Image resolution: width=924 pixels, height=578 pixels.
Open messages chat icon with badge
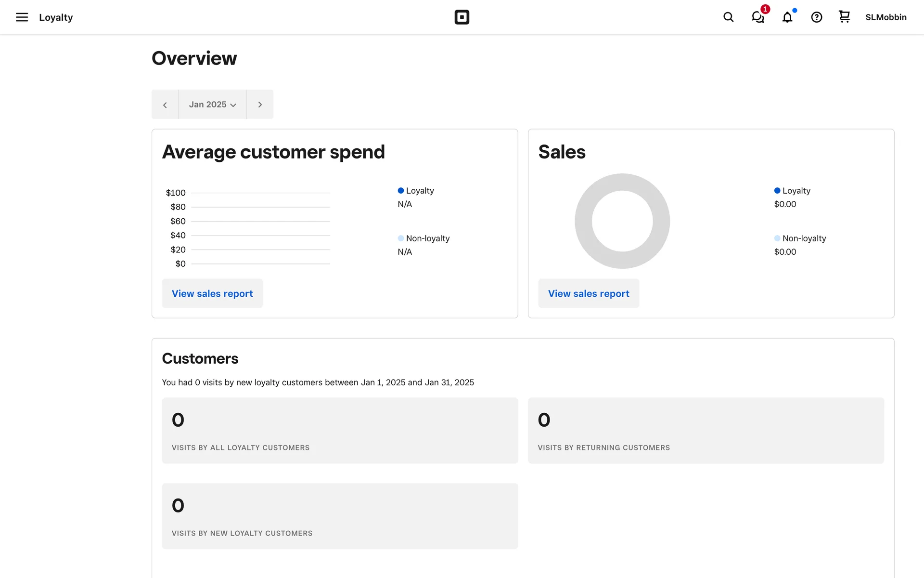[758, 17]
